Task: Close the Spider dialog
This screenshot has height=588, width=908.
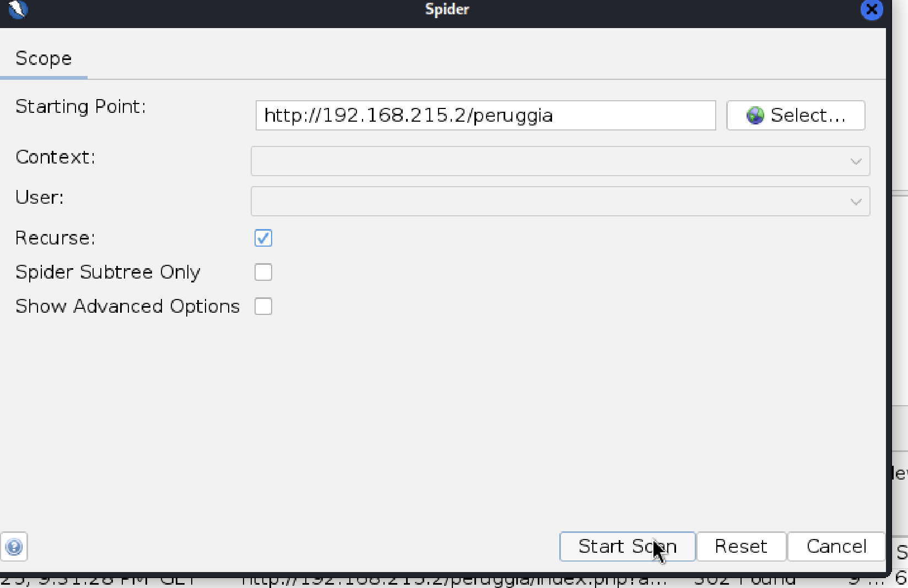Action: click(x=872, y=9)
